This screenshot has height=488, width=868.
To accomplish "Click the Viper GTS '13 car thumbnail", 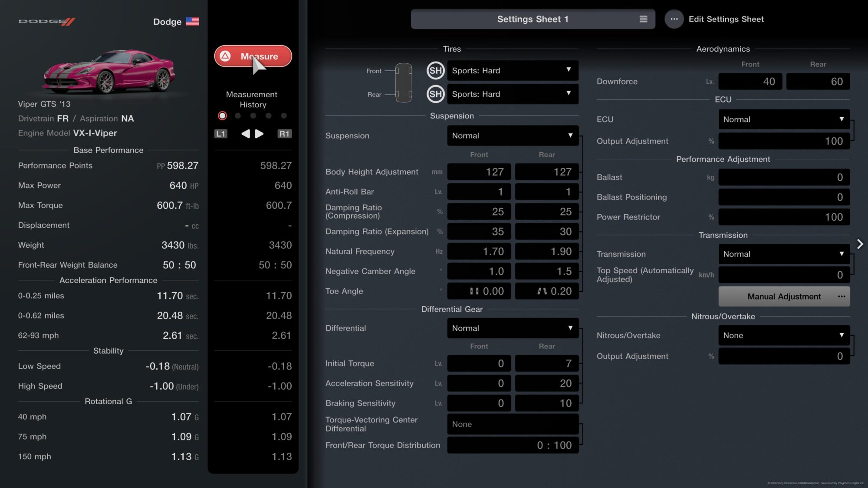I will (108, 72).
